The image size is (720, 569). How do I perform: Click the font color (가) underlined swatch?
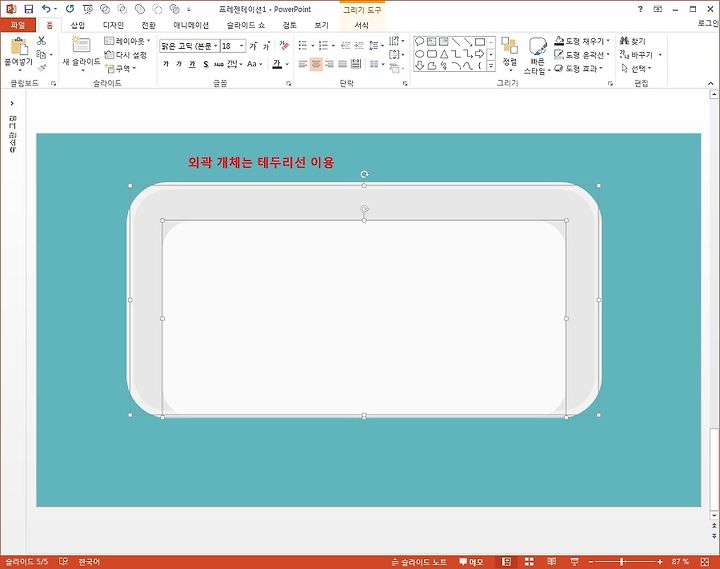277,64
